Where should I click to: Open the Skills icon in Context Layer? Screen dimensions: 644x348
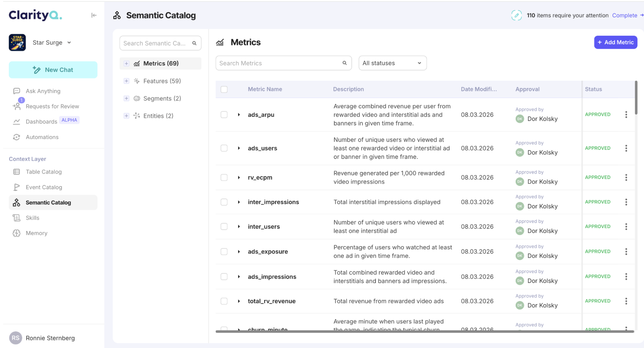click(x=16, y=218)
